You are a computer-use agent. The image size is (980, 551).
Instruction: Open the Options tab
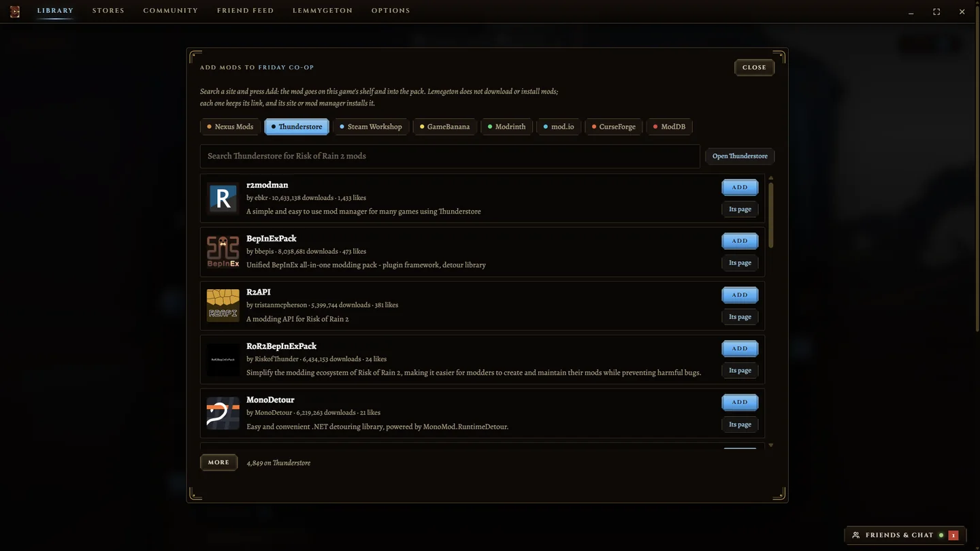[391, 11]
